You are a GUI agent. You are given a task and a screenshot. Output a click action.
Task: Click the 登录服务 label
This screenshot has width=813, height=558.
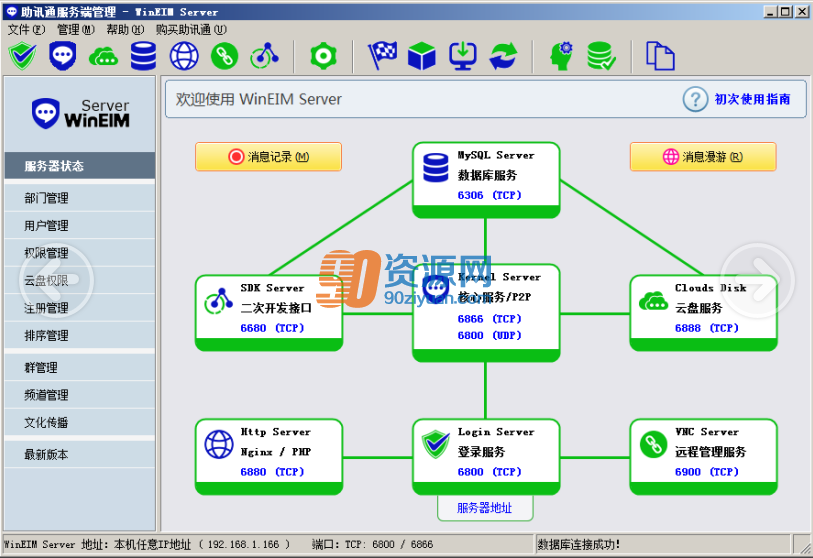[x=481, y=452]
